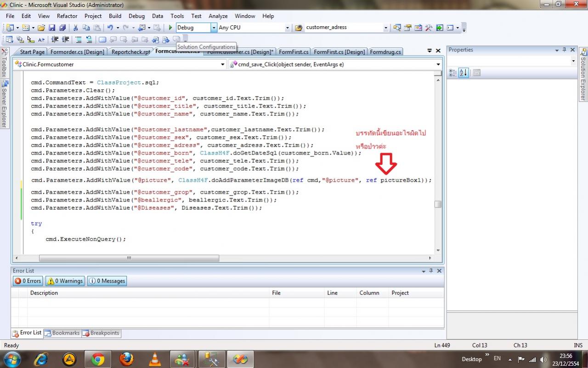Open the Any CPU platform dropdown

pyautogui.click(x=288, y=28)
